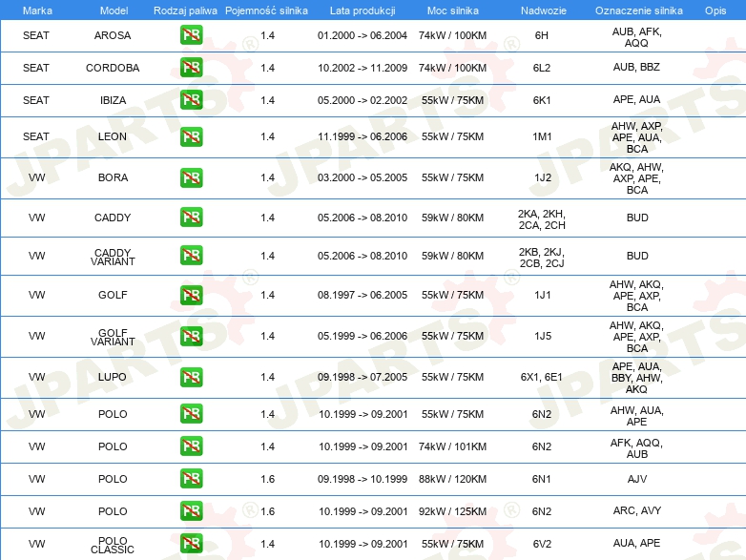The height and width of the screenshot is (560, 746).
Task: Click the Oznaczenie silnika column header
Action: 638,10
